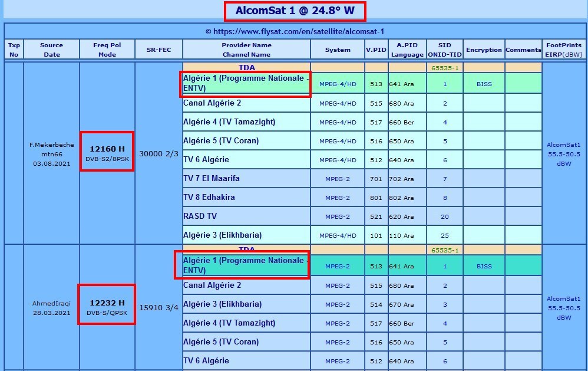Click the 30000 2/3 symbol rate value
588x371 pixels.
coord(158,153)
